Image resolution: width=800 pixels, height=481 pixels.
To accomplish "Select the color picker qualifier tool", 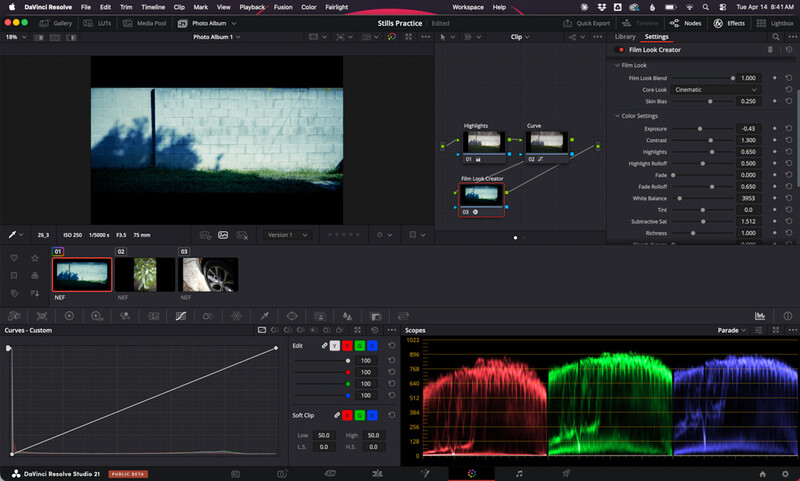I will click(12, 235).
